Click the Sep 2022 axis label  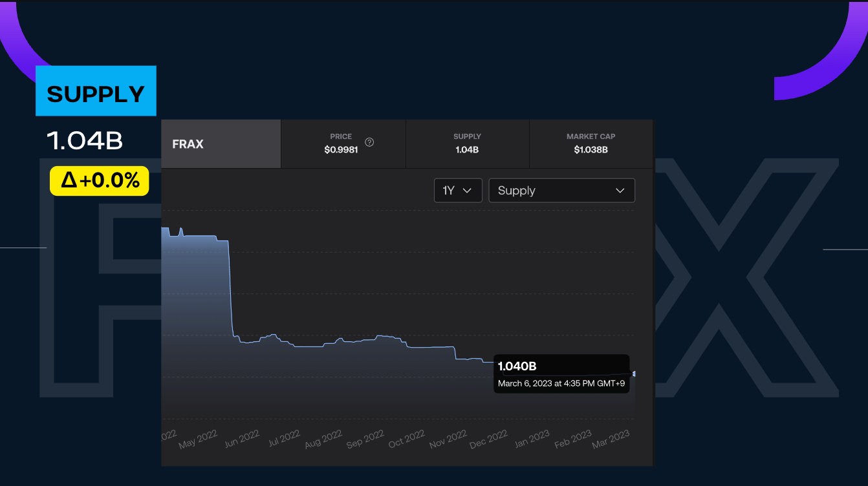point(365,439)
